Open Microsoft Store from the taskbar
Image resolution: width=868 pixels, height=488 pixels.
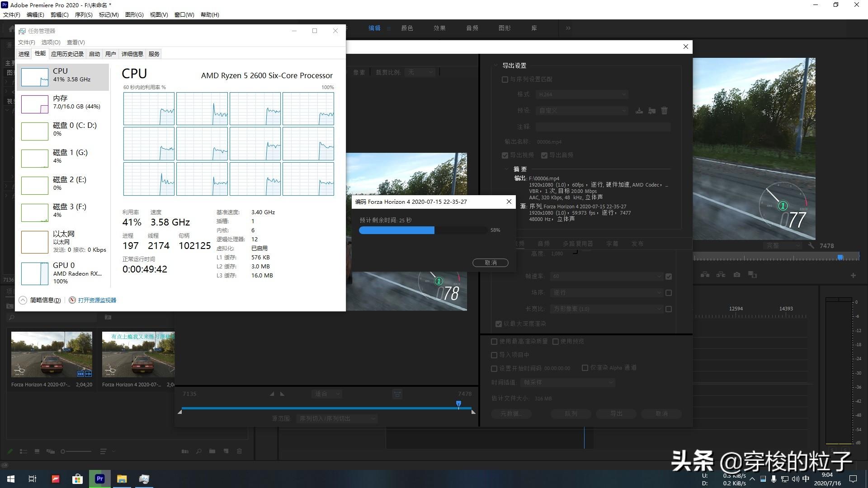tap(77, 479)
